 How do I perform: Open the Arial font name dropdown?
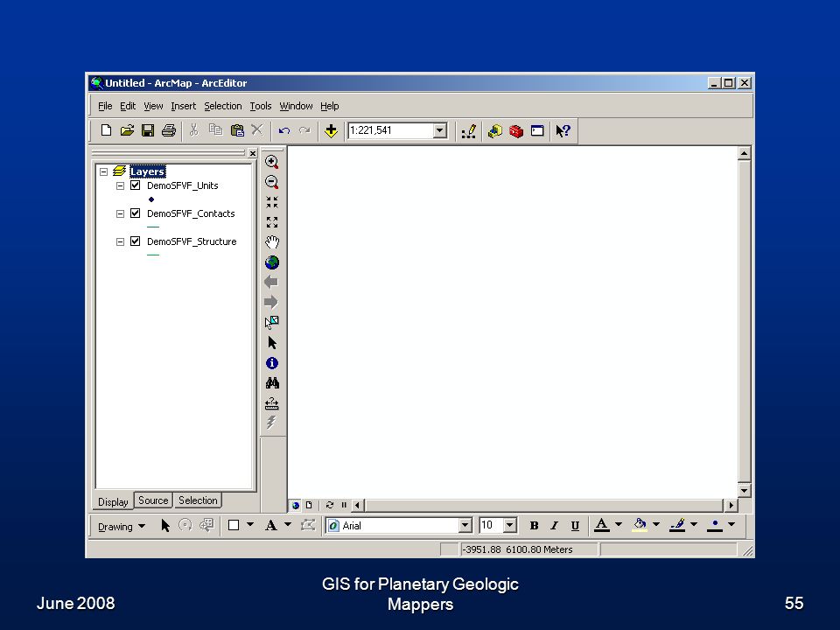[x=465, y=525]
